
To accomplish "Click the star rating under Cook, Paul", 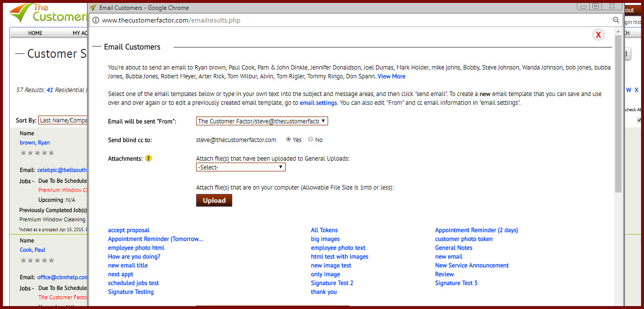I will pyautogui.click(x=37, y=260).
